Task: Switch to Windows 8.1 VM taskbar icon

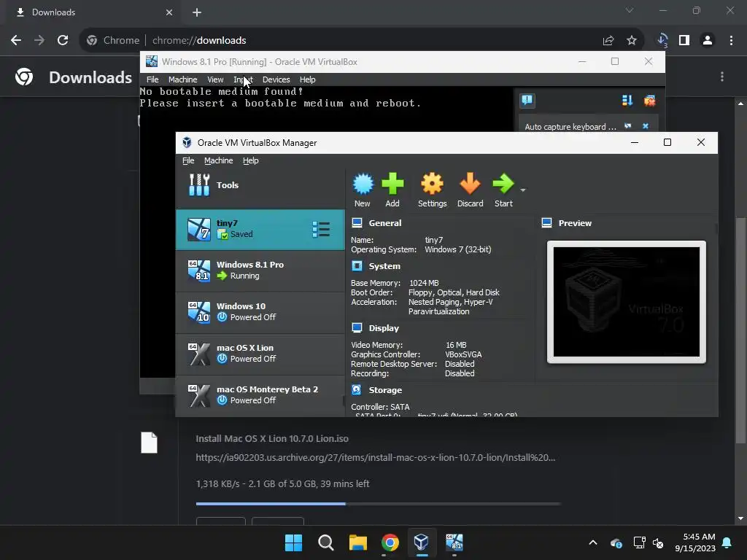Action: (454, 542)
